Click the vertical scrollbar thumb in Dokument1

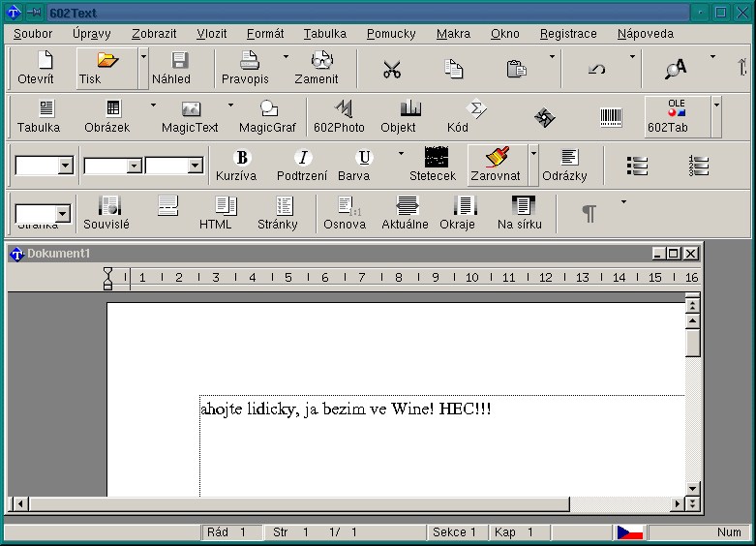[692, 343]
